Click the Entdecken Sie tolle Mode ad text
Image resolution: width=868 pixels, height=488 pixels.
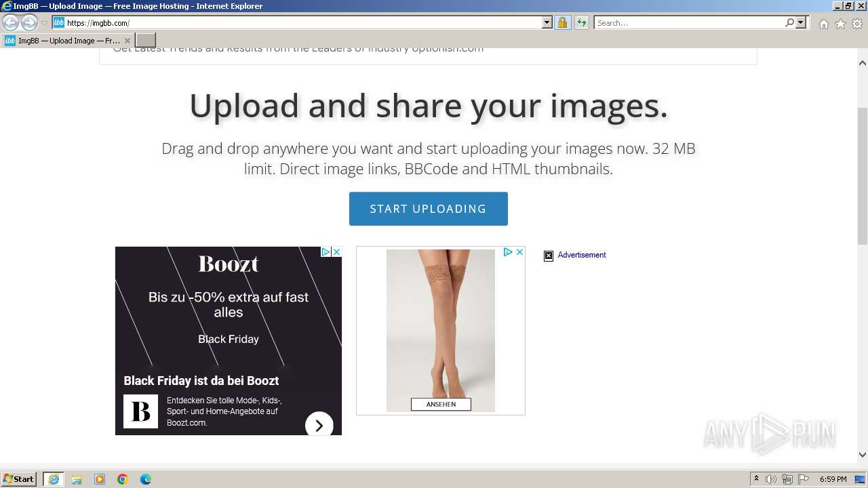tap(224, 411)
